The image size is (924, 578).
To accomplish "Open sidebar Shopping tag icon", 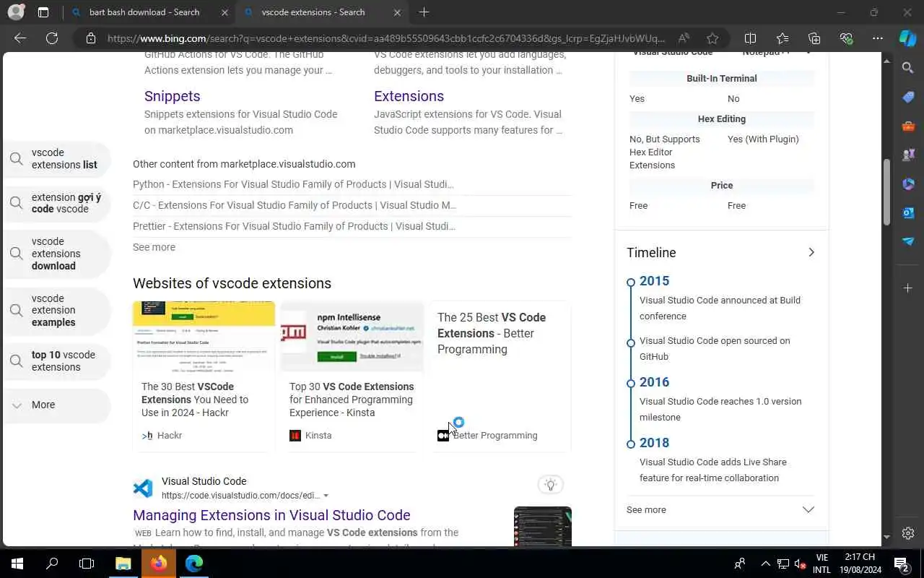I will point(908,97).
